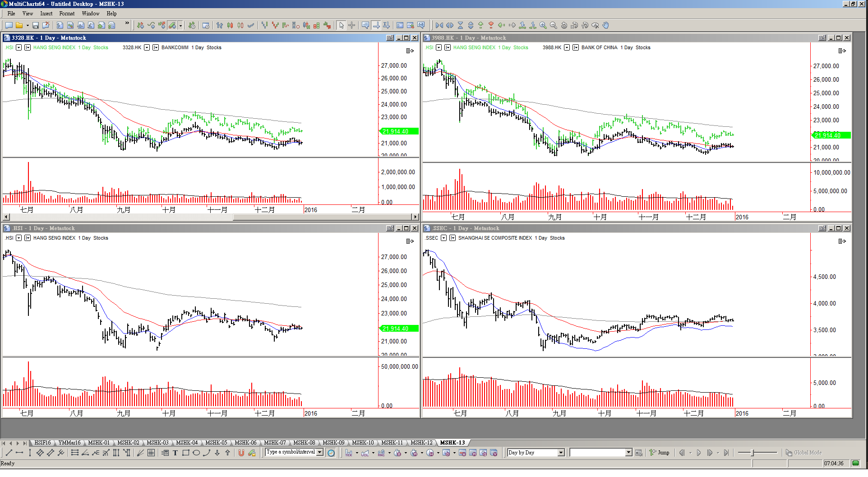Switch to the MSHK-05 workspace tab
This screenshot has width=868, height=477.
point(216,443)
